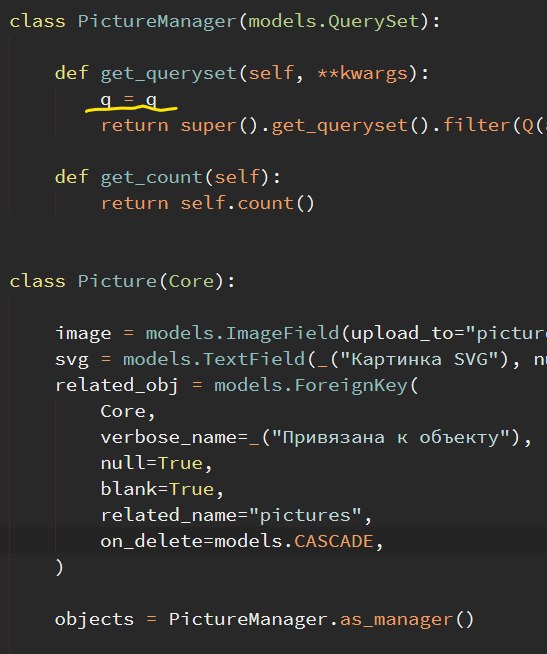Click the **kwargs parameter
Image resolution: width=547 pixels, height=654 pixels.
click(x=362, y=73)
